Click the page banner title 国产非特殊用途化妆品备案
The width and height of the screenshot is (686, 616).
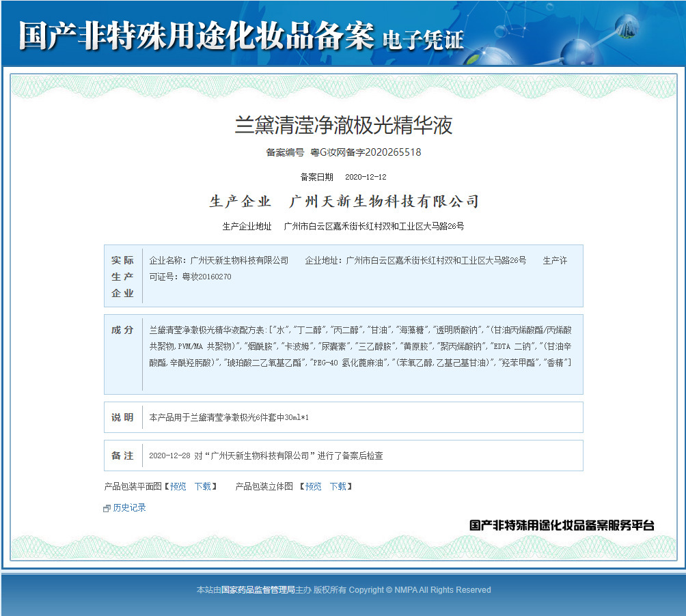tap(196, 35)
